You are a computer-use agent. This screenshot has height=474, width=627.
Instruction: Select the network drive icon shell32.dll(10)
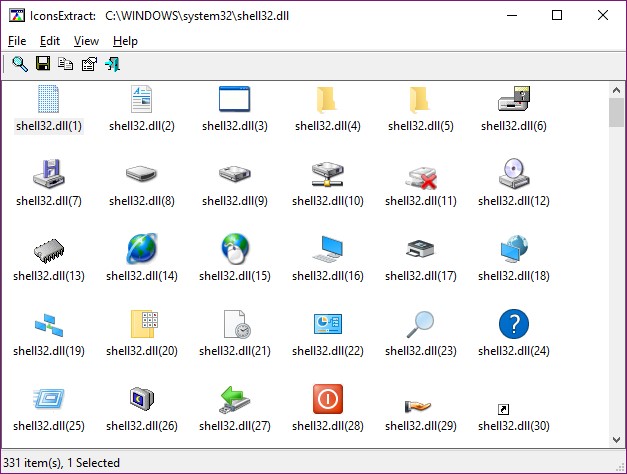pyautogui.click(x=327, y=174)
